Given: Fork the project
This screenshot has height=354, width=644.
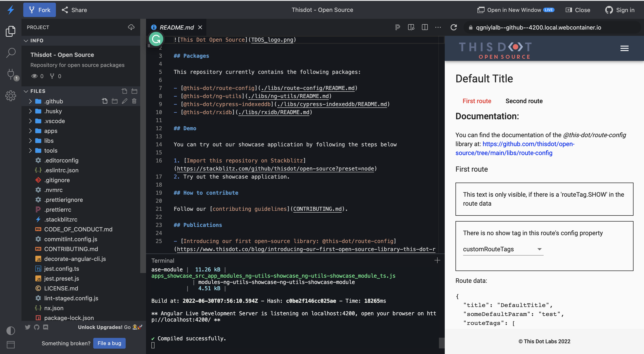Looking at the screenshot, I should pyautogui.click(x=39, y=10).
